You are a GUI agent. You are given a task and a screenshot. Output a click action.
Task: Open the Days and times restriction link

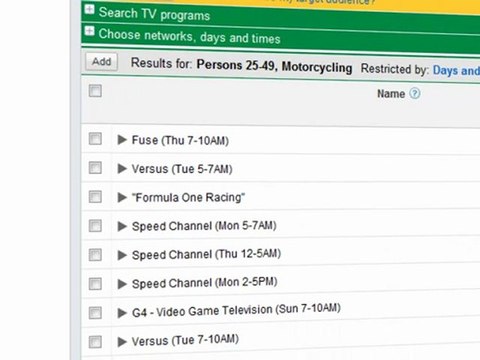pyautogui.click(x=456, y=71)
